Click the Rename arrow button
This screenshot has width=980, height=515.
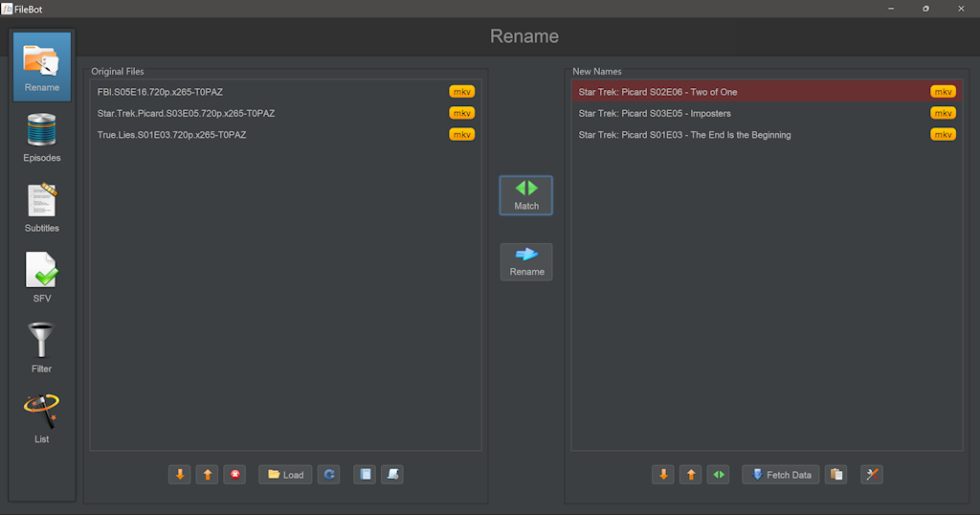(526, 262)
